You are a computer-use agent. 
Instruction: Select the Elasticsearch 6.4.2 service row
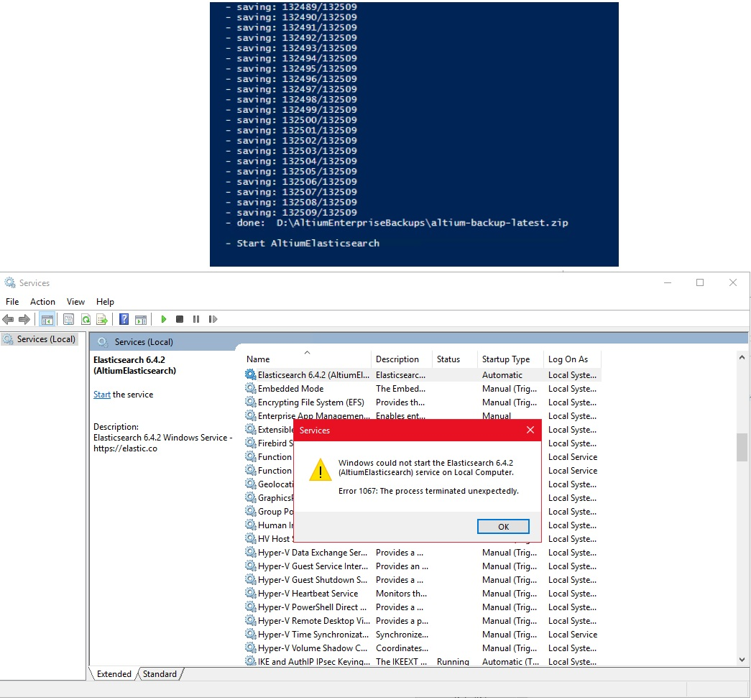click(423, 375)
